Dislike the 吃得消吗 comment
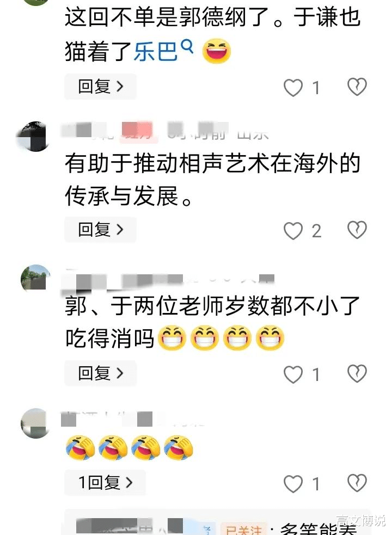Image resolution: width=392 pixels, height=535 pixels. [x=357, y=373]
